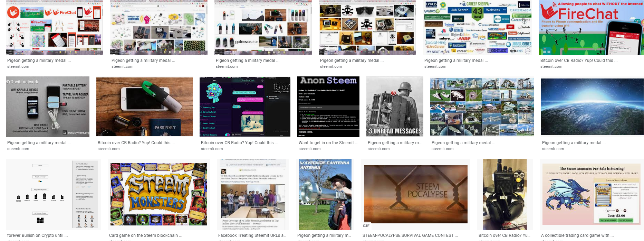Open the Waveguide Cantenna Antenna photo

tap(325, 194)
